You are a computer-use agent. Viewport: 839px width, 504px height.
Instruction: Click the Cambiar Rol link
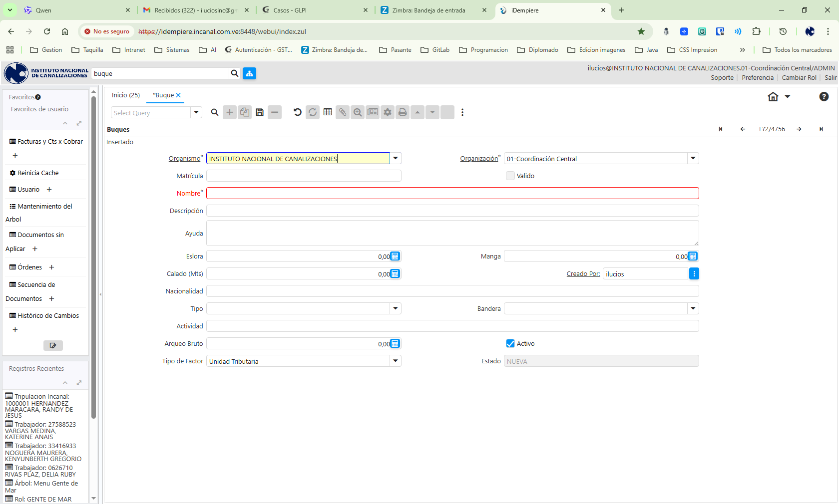pyautogui.click(x=799, y=78)
